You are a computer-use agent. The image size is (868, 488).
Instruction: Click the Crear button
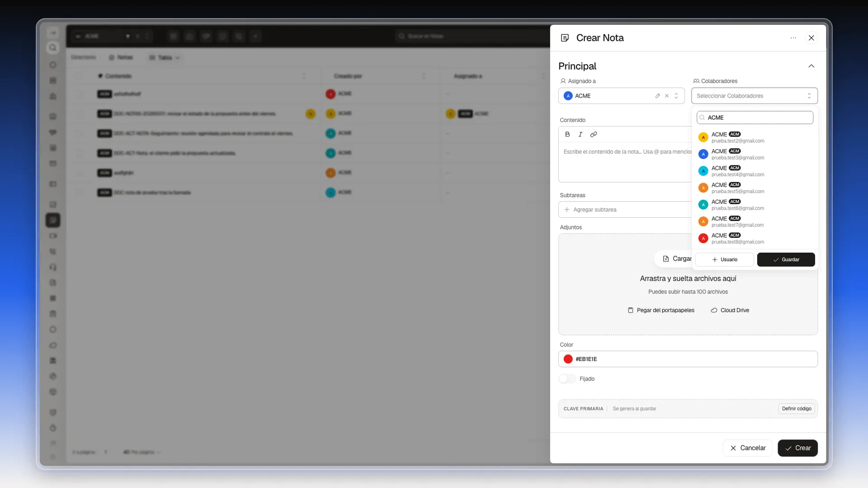click(797, 448)
